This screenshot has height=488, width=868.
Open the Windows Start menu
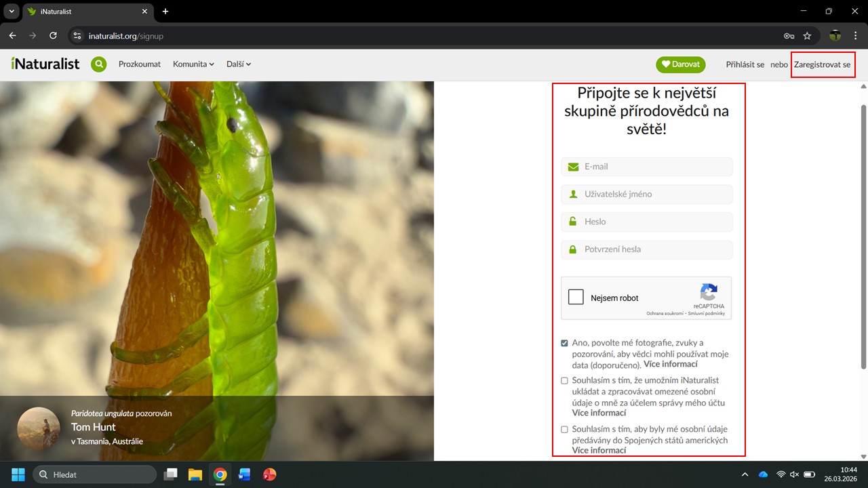(x=18, y=474)
